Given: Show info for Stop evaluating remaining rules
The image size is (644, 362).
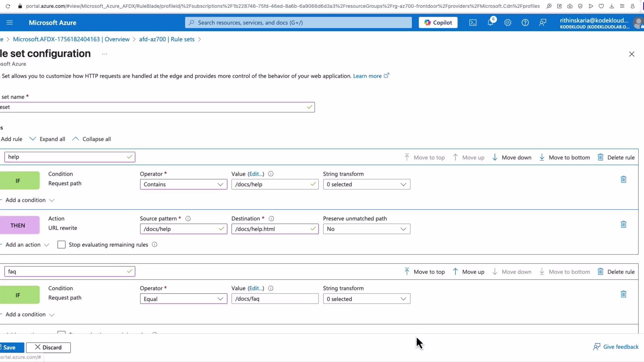Looking at the screenshot, I should click(155, 244).
